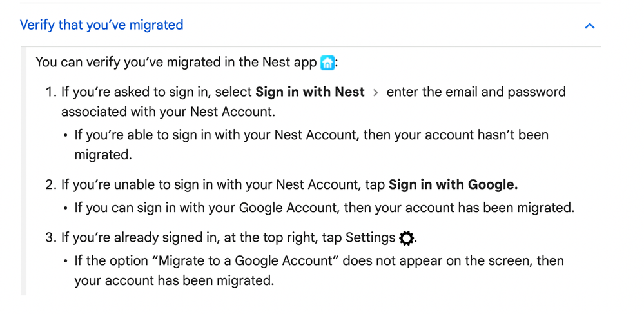Click the step number 2 list marker
The height and width of the screenshot is (314, 644).
point(51,185)
